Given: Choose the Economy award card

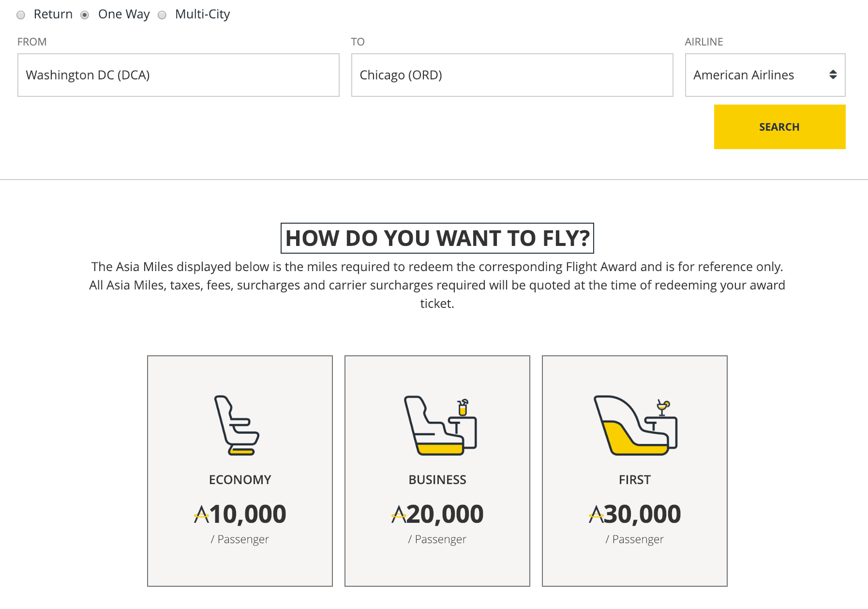Looking at the screenshot, I should point(240,471).
